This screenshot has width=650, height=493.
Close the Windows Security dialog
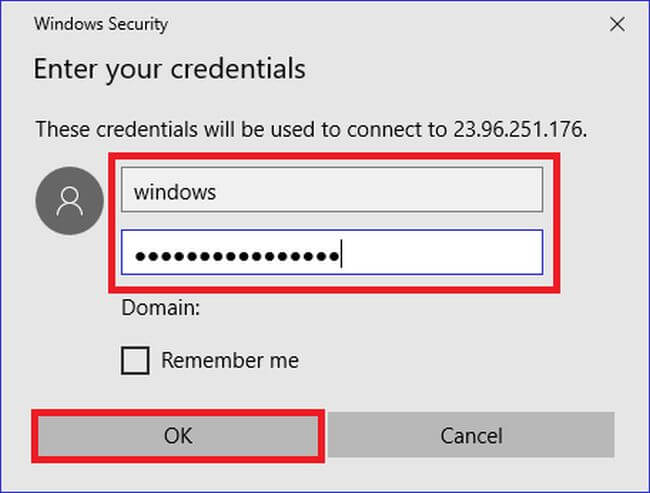point(618,24)
